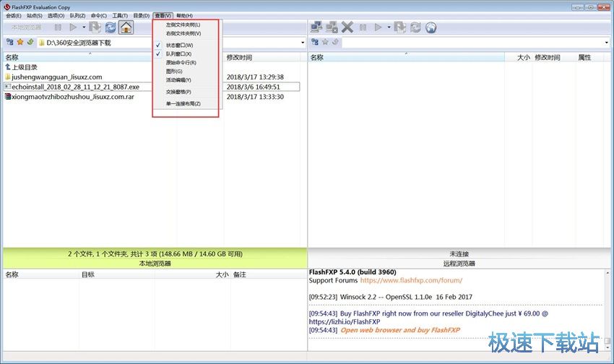The height and width of the screenshot is (364, 614).
Task: Open the 命令(C) menu
Action: pos(99,16)
